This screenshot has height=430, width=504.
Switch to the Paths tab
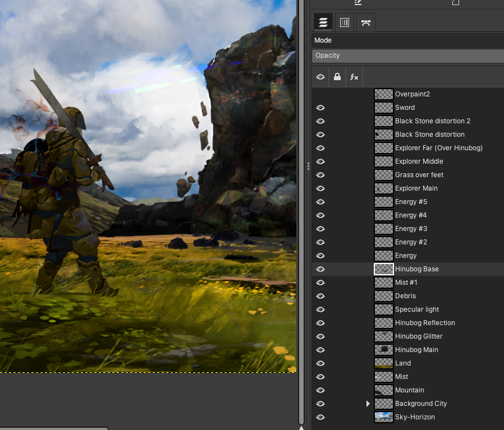click(x=366, y=22)
